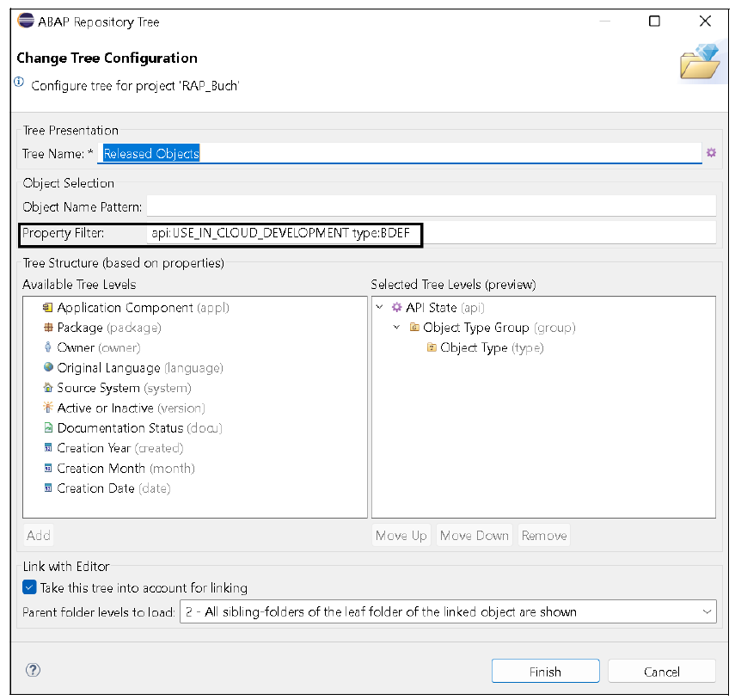This screenshot has height=700, width=735.
Task: Click the API State gear icon
Action: (x=396, y=306)
